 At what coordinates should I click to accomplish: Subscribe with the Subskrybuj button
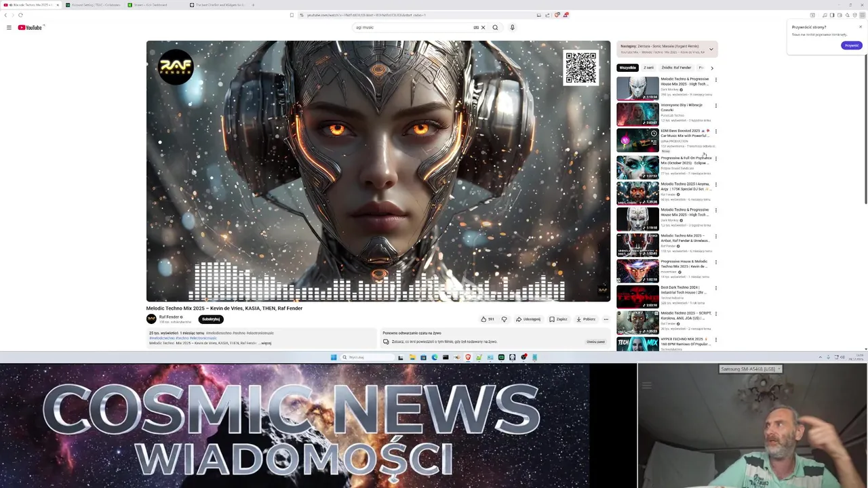210,319
